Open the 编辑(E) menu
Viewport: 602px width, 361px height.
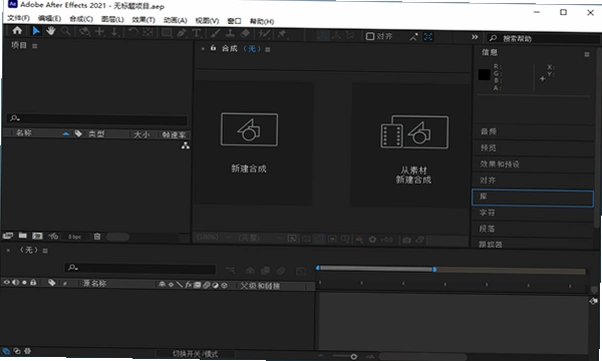(50, 18)
